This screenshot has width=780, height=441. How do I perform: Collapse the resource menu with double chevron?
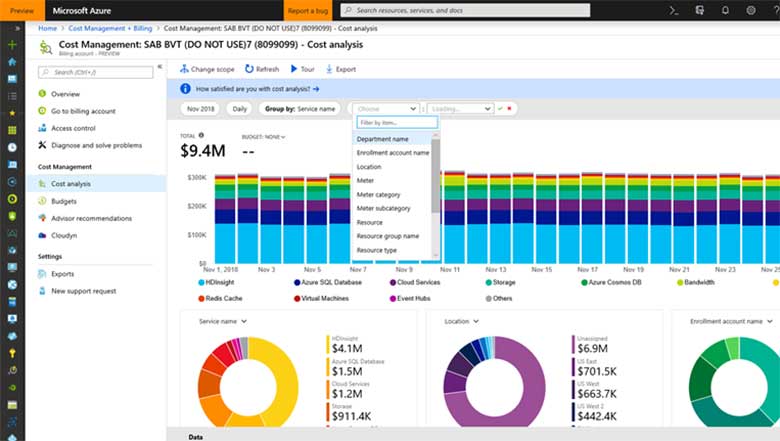pyautogui.click(x=160, y=66)
